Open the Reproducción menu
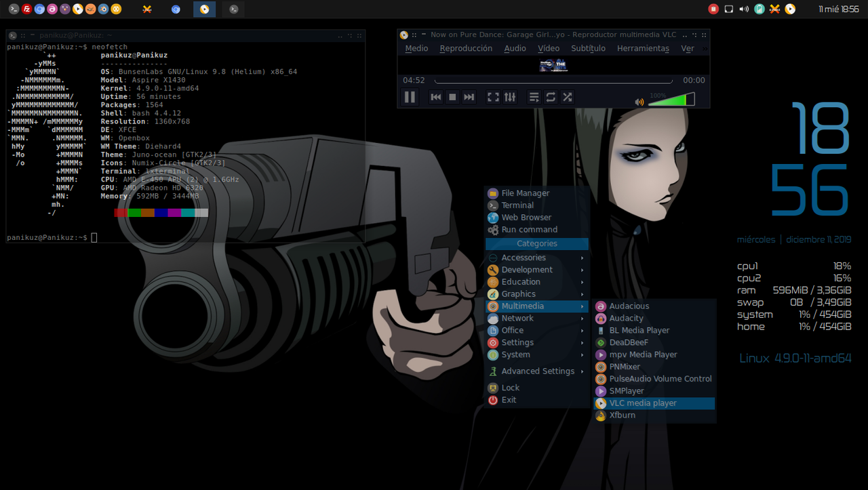This screenshot has width=868, height=490. [466, 48]
